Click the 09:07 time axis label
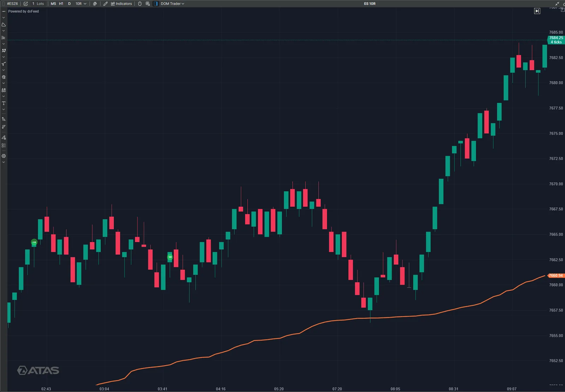This screenshot has height=392, width=565. [512, 389]
